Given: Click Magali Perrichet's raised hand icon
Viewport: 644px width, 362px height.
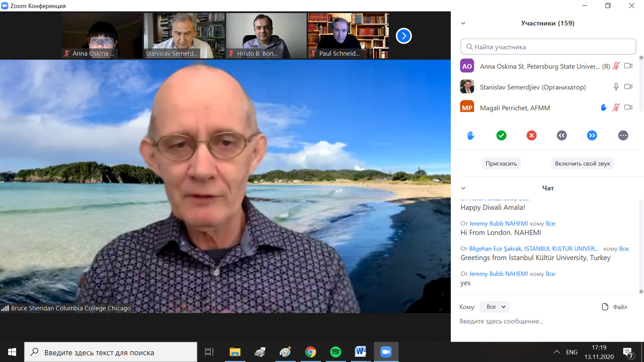Looking at the screenshot, I should [604, 107].
